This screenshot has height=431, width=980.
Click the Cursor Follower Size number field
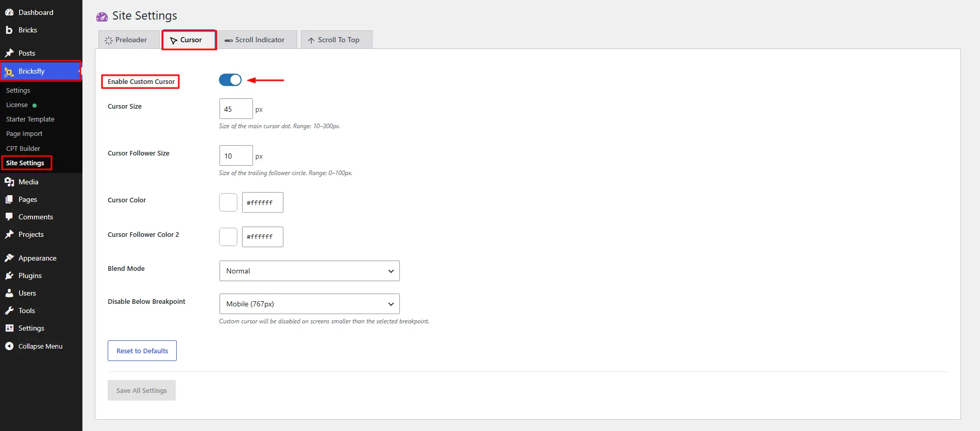pos(236,156)
